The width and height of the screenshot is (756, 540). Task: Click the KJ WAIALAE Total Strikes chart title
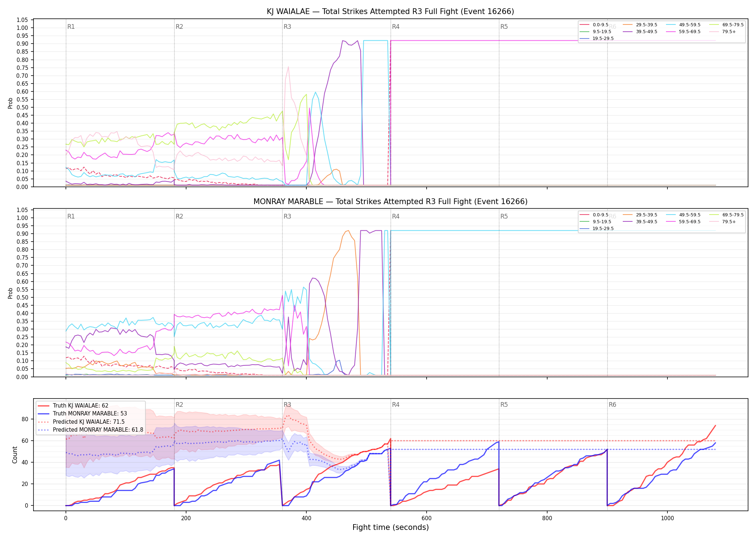[390, 12]
